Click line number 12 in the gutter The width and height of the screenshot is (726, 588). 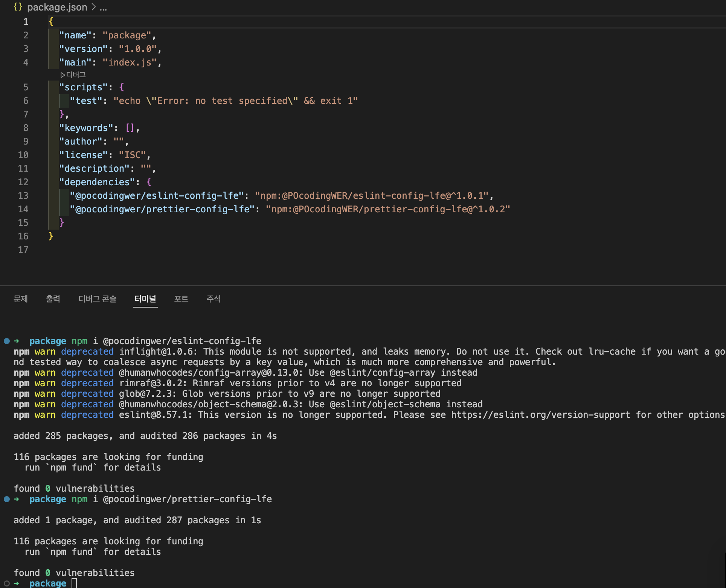point(23,182)
